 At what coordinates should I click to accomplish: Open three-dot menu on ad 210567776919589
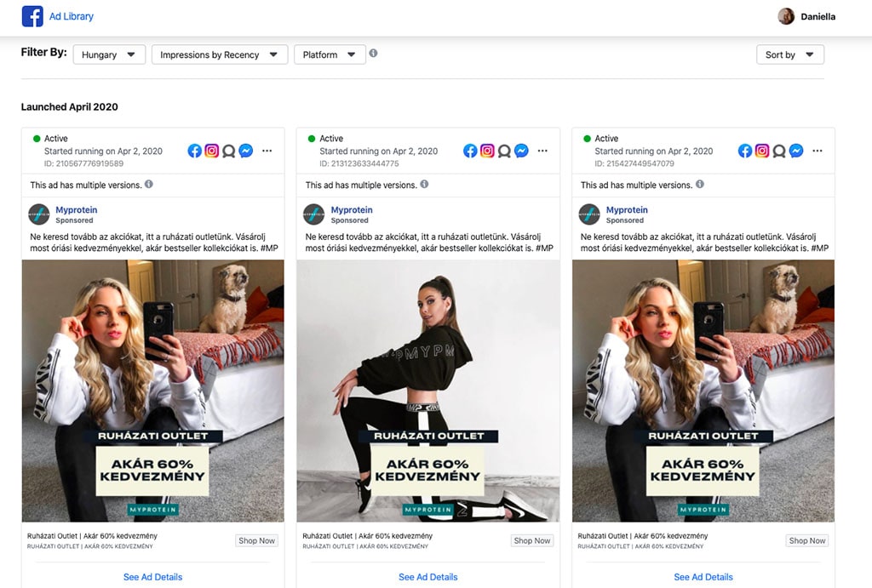[x=267, y=151]
